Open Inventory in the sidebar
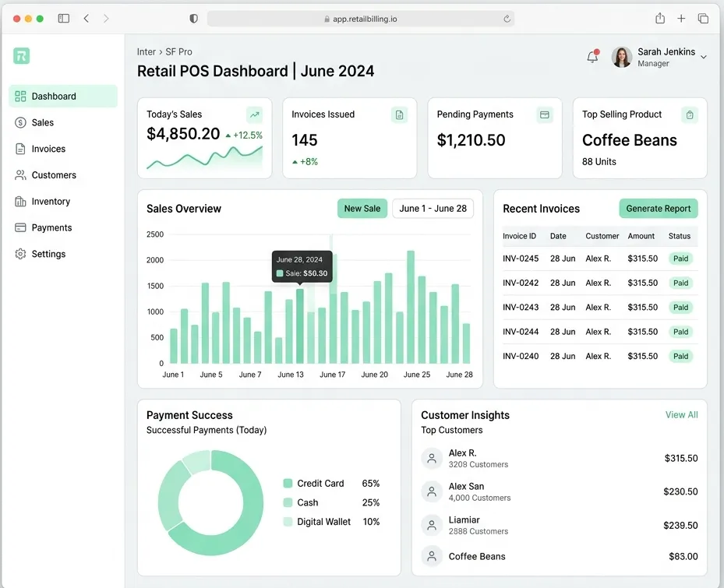 click(63, 201)
